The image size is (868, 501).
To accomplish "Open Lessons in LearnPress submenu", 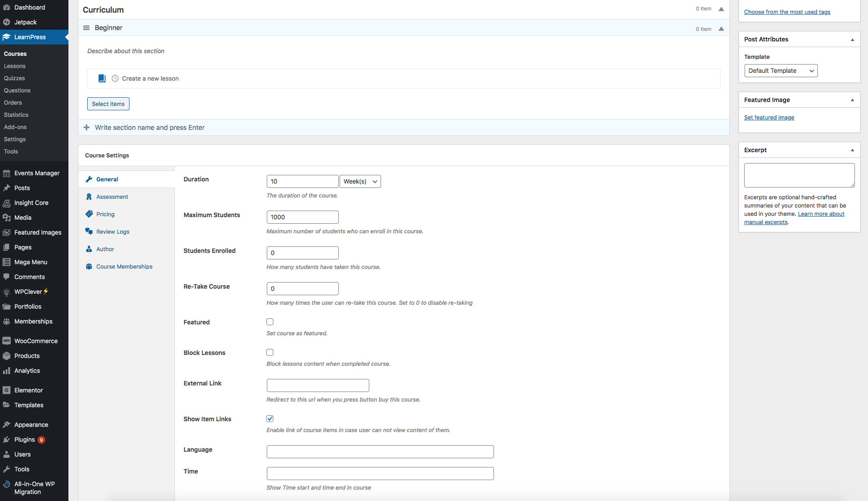I will (15, 66).
